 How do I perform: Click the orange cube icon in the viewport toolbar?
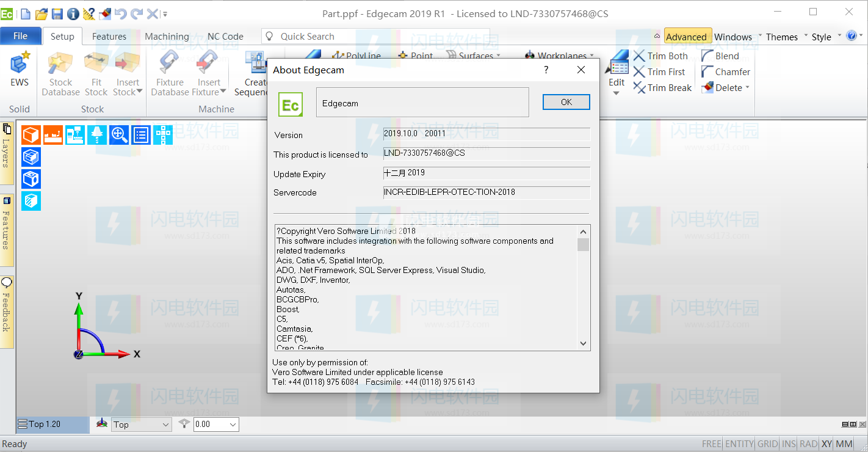coord(31,135)
